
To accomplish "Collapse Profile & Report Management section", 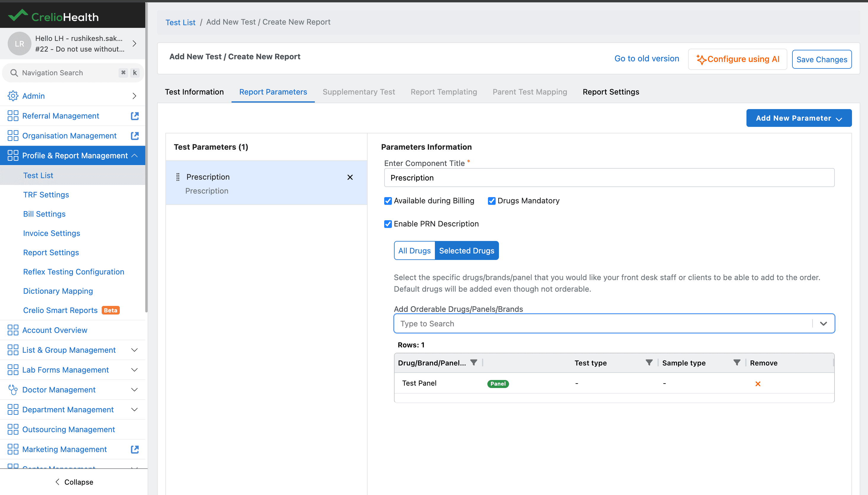I will 134,155.
